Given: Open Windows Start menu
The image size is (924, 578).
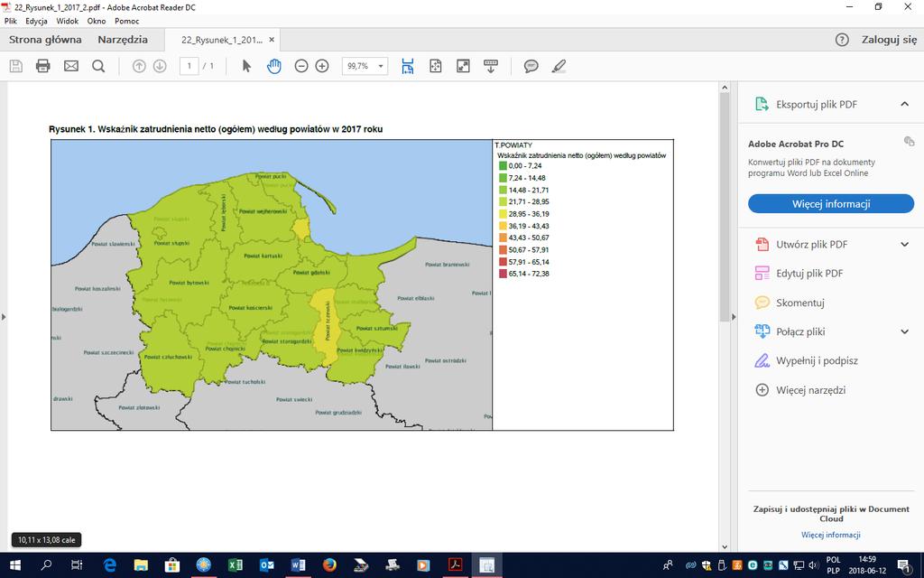Looking at the screenshot, I should coord(14,565).
